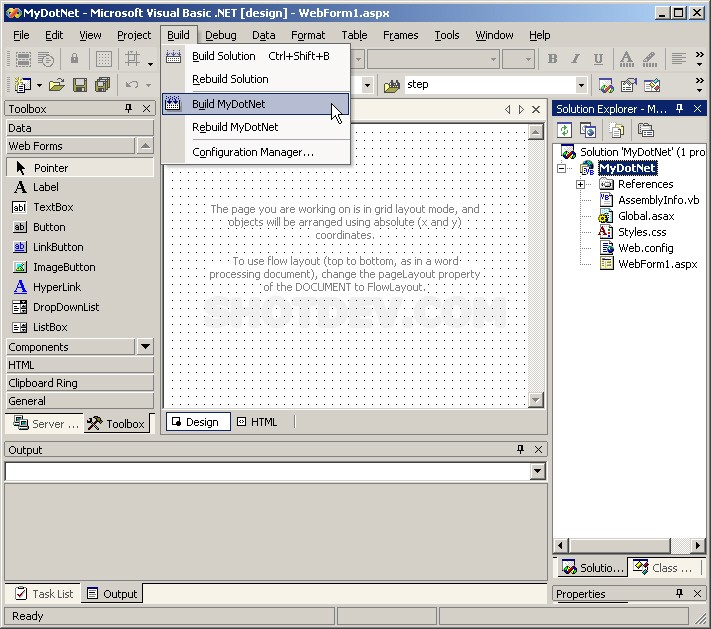Open the Undo history dropdown arrow
Image resolution: width=711 pixels, height=629 pixels.
pyautogui.click(x=148, y=85)
